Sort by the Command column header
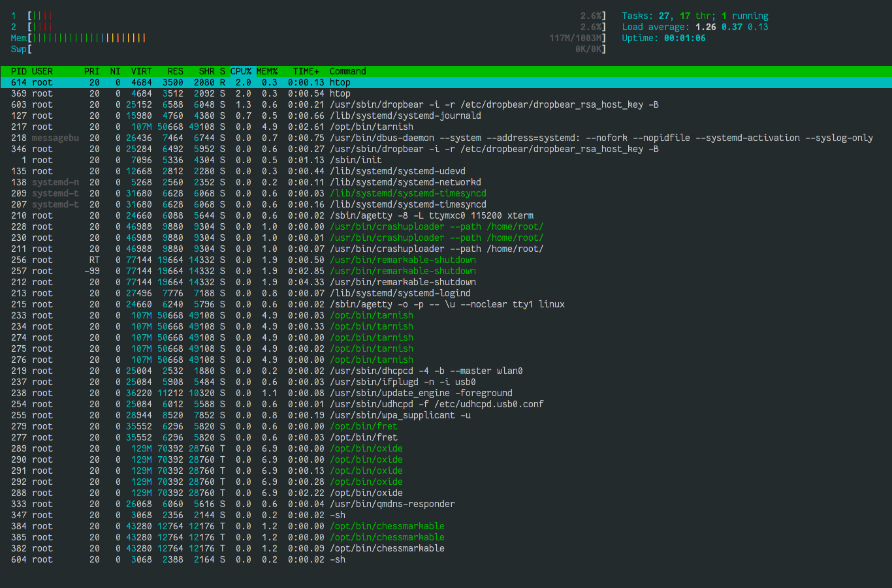The width and height of the screenshot is (892, 588). pyautogui.click(x=347, y=71)
